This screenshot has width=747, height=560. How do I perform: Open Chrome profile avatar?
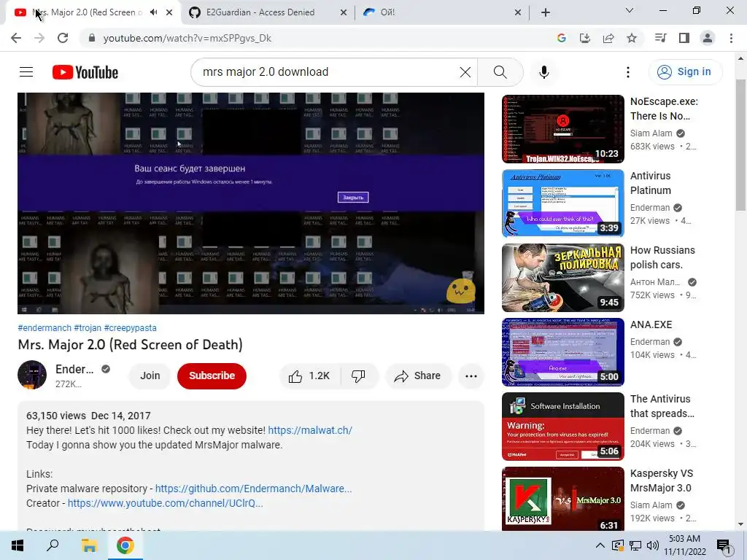(x=708, y=38)
